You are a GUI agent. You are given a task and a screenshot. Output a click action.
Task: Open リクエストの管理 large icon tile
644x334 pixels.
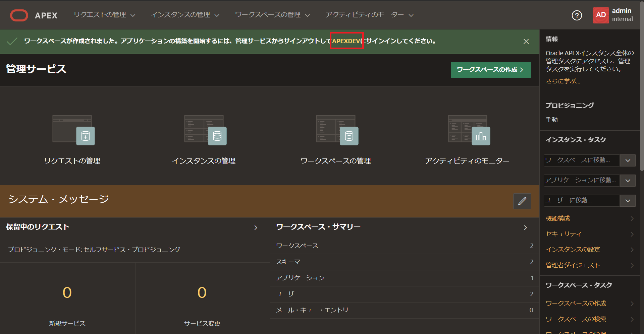click(72, 140)
